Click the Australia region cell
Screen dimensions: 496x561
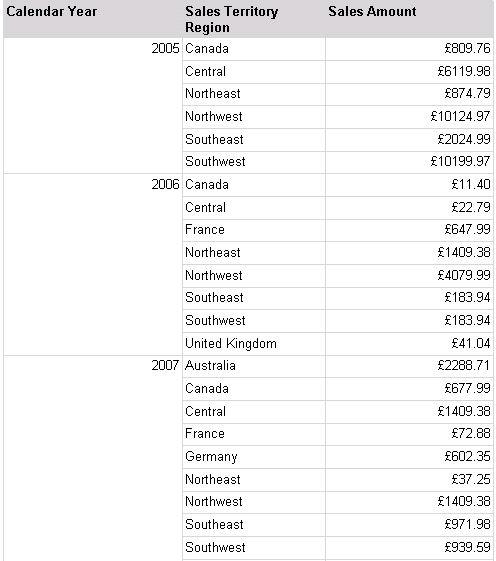pyautogui.click(x=254, y=366)
